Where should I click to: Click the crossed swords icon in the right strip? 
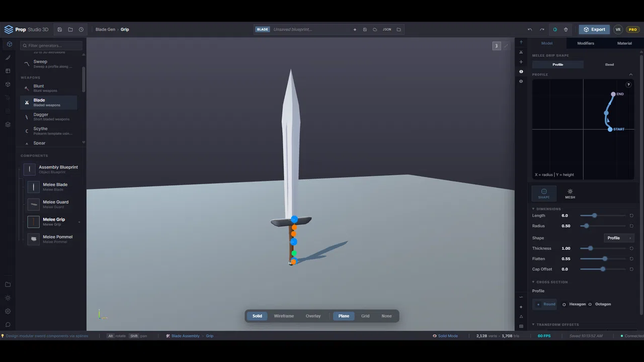(521, 52)
